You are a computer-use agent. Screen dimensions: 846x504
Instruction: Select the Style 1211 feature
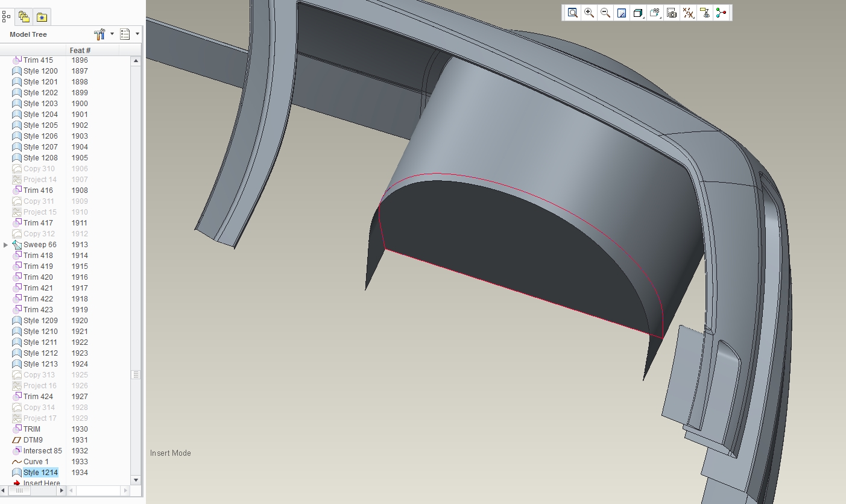40,342
